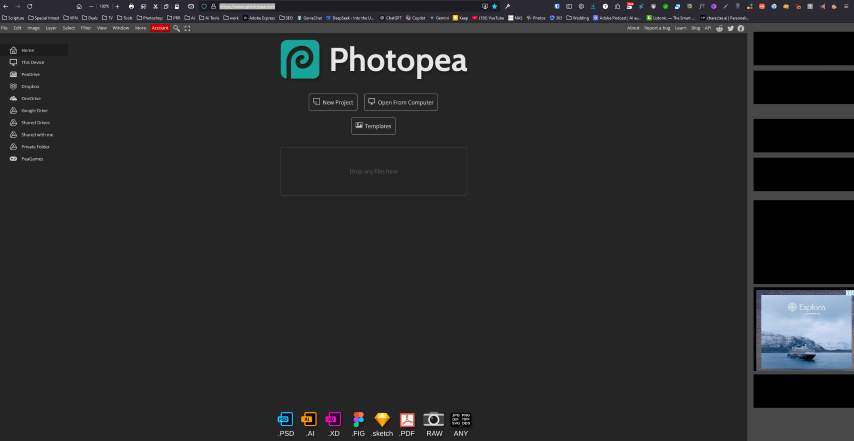
Task: Click the New Project button
Action: click(x=333, y=102)
